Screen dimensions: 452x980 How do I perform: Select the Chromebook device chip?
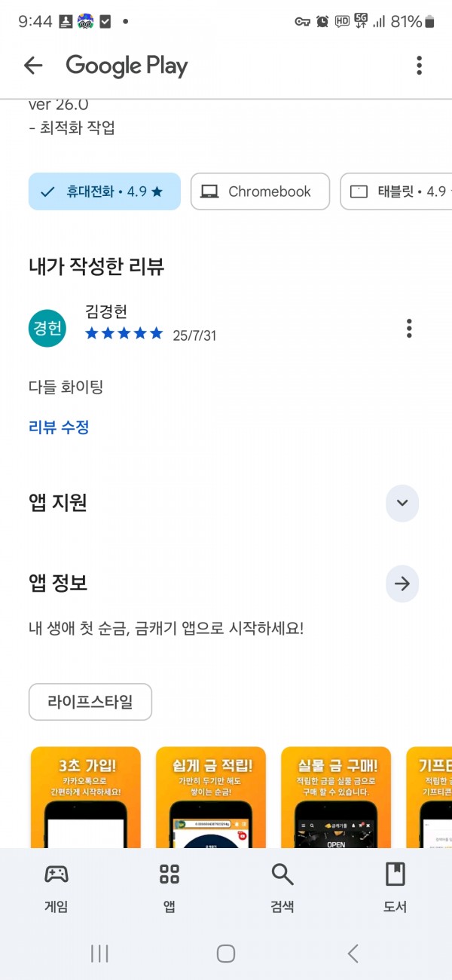tap(260, 191)
